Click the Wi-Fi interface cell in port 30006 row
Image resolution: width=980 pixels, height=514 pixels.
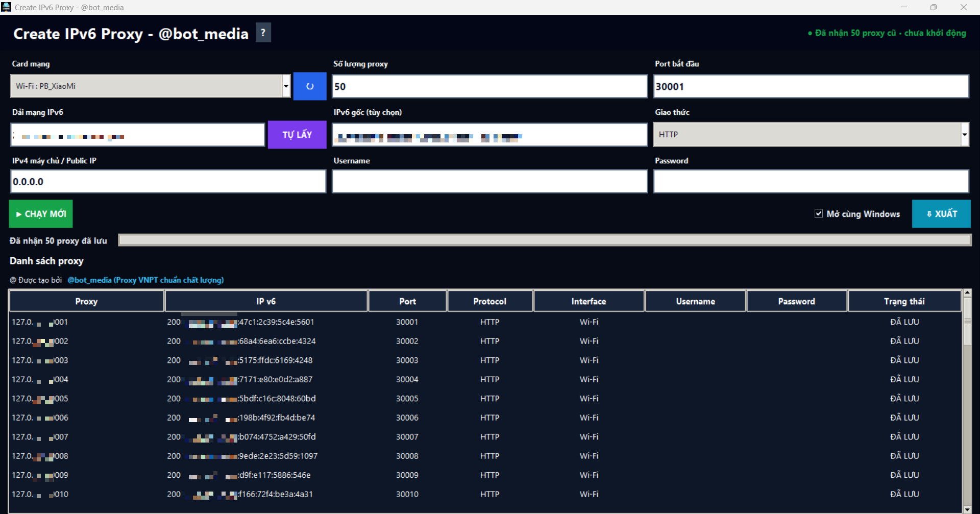pyautogui.click(x=589, y=418)
